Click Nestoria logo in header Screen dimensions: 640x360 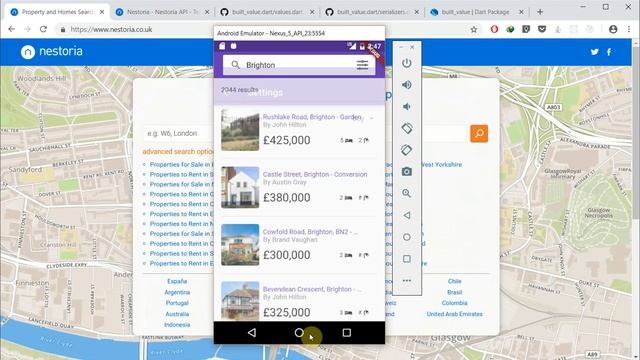52,52
